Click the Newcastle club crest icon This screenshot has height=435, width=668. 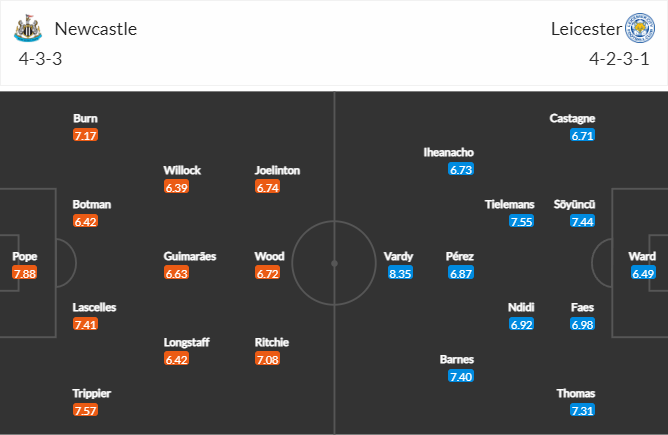click(28, 29)
